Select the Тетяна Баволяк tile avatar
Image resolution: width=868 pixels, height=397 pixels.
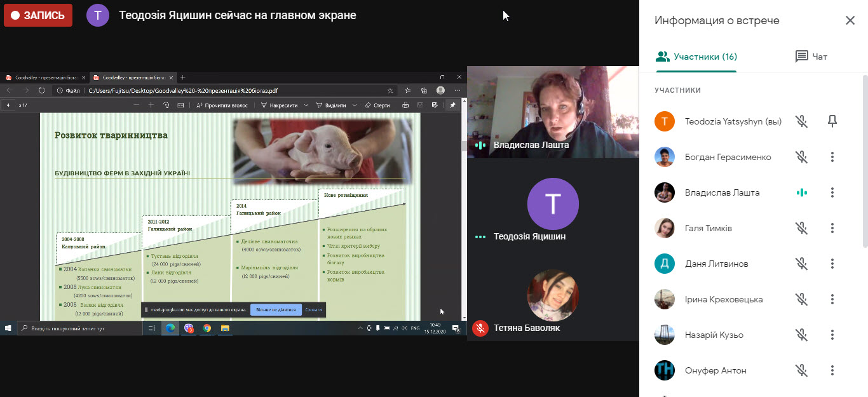click(x=553, y=295)
